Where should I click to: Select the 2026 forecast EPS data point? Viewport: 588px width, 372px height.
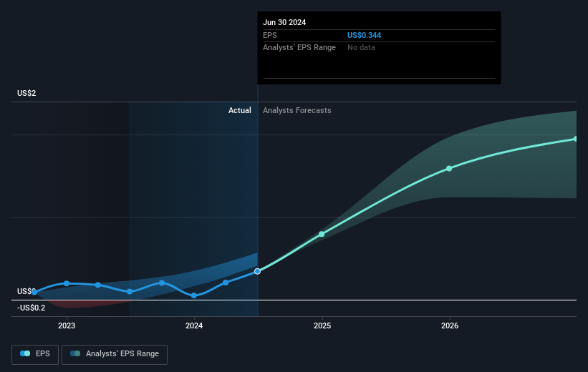449,169
